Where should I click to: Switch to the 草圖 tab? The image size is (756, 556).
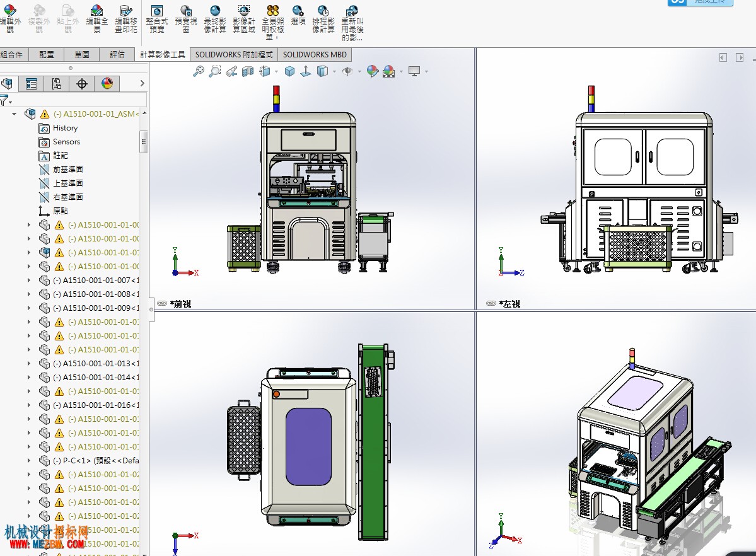click(82, 54)
